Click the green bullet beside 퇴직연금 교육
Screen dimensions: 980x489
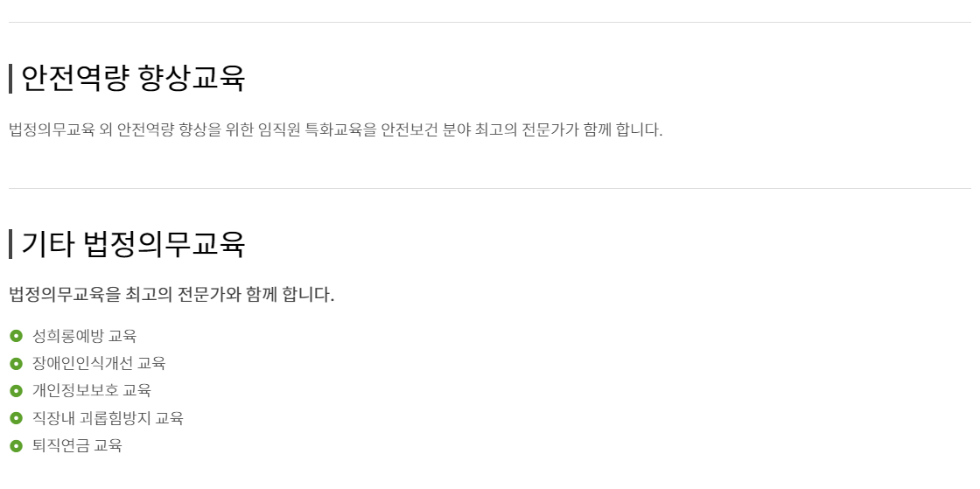(16, 445)
